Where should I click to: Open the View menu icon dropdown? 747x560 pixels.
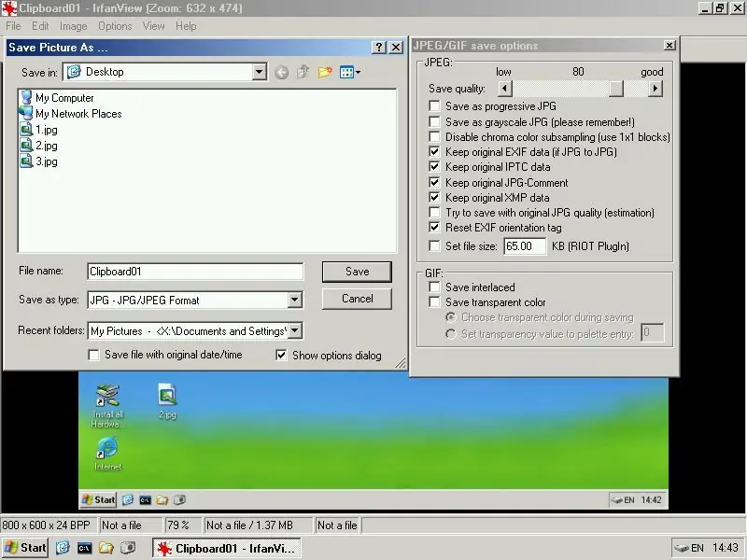350,73
